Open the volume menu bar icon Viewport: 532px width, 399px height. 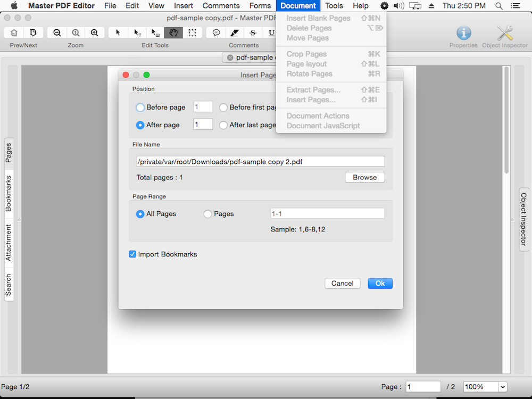(398, 6)
